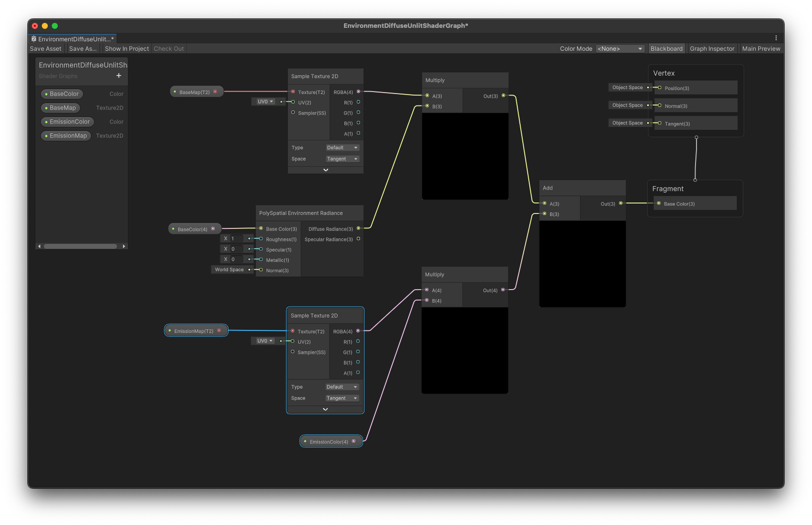
Task: Click Diffuse Radiance(3) output port
Action: point(358,228)
